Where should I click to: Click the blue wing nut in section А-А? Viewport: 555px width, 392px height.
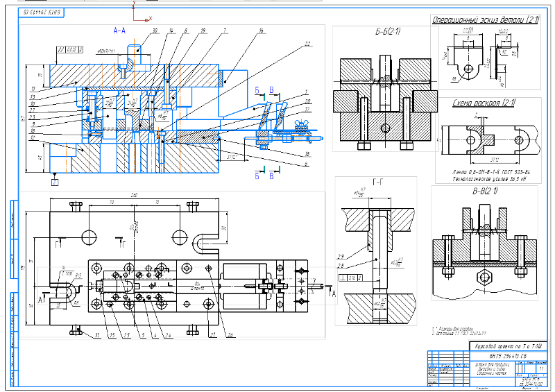click(x=300, y=125)
